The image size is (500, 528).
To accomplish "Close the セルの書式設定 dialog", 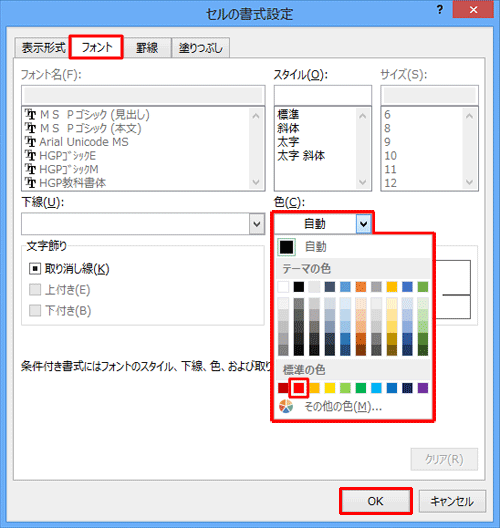I will [x=473, y=10].
